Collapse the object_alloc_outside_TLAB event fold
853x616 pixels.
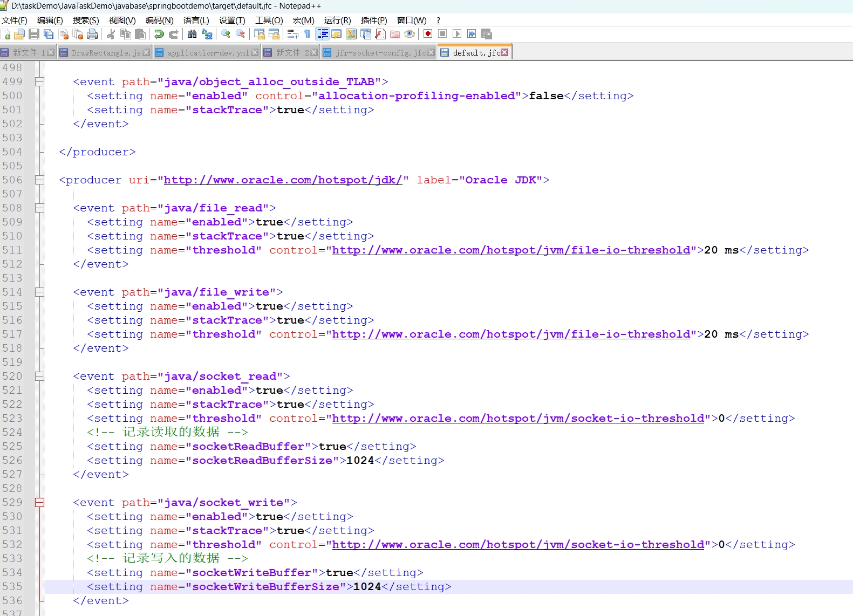[x=39, y=82]
